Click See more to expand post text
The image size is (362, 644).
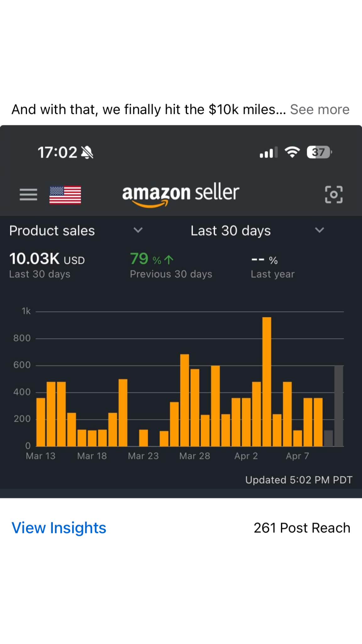(320, 109)
